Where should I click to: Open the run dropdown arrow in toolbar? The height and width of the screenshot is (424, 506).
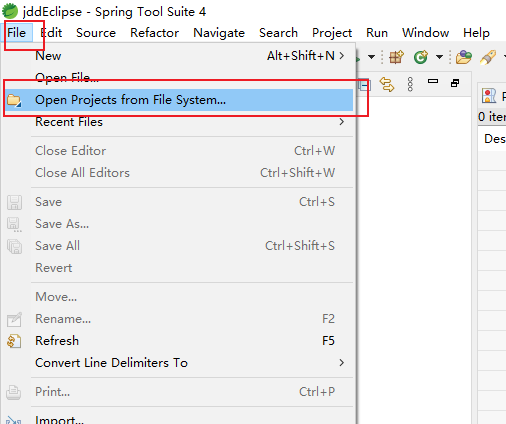371,57
